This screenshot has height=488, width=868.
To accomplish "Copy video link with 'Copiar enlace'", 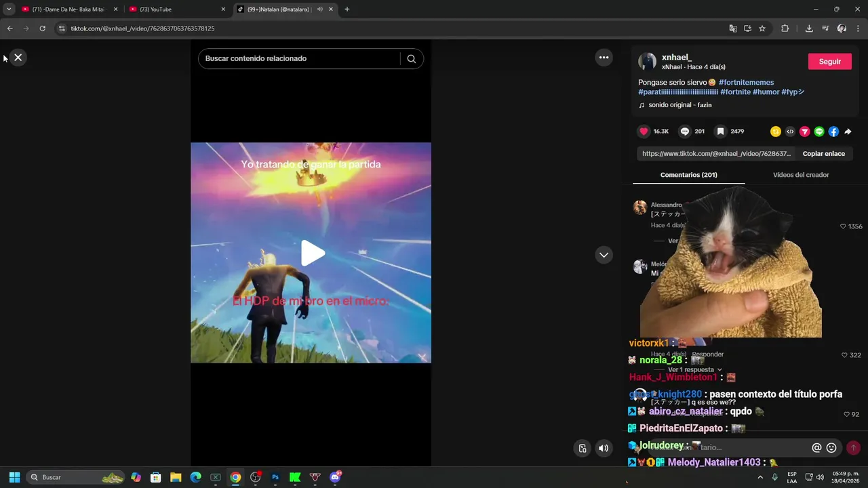I will click(823, 154).
